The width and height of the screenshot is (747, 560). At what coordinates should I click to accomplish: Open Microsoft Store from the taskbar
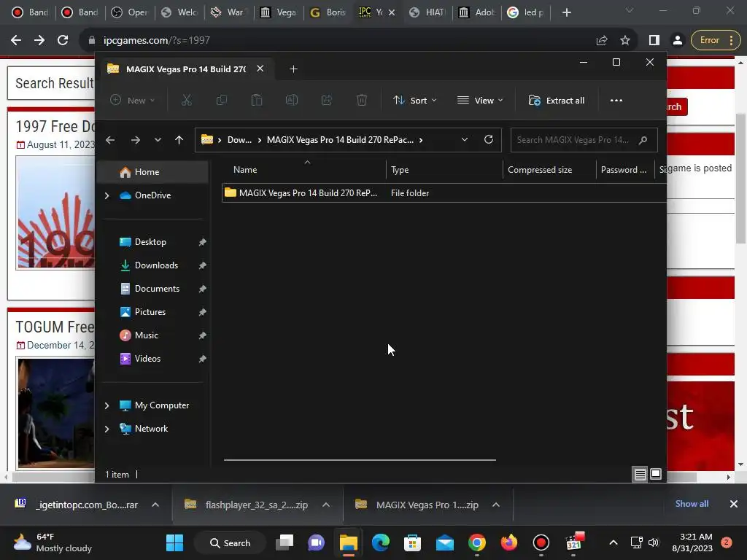click(x=412, y=542)
